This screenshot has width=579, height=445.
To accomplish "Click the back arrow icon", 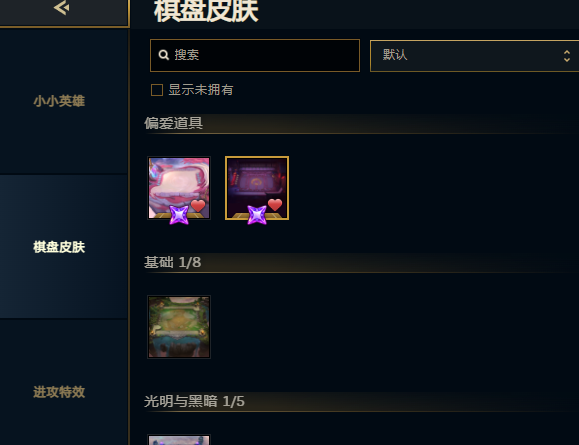I will 62,8.
